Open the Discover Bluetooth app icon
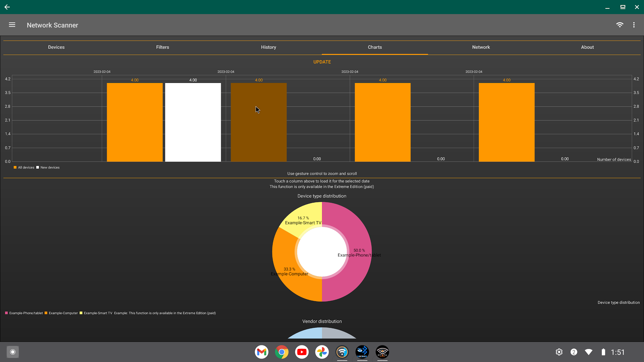Viewport: 644px width, 362px height. (362, 352)
